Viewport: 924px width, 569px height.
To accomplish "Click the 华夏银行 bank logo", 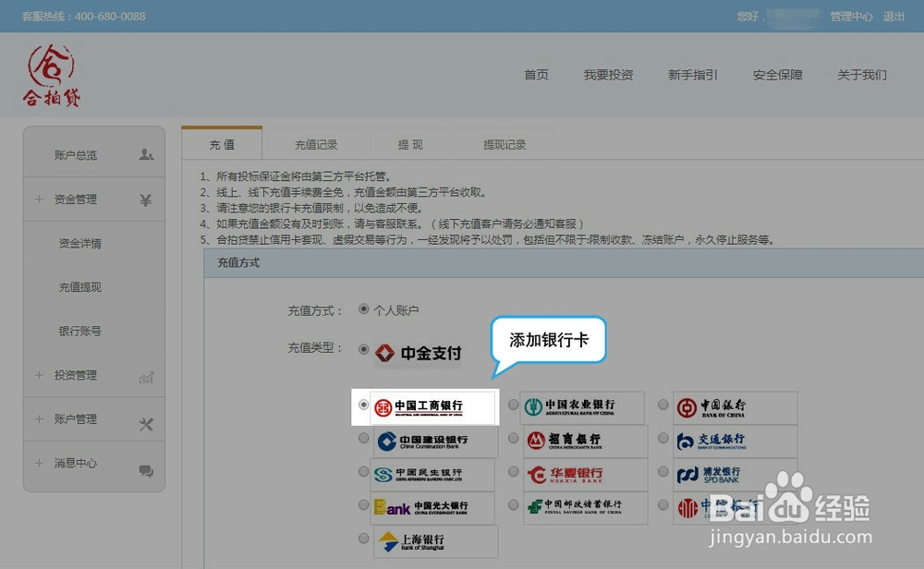I will (585, 475).
